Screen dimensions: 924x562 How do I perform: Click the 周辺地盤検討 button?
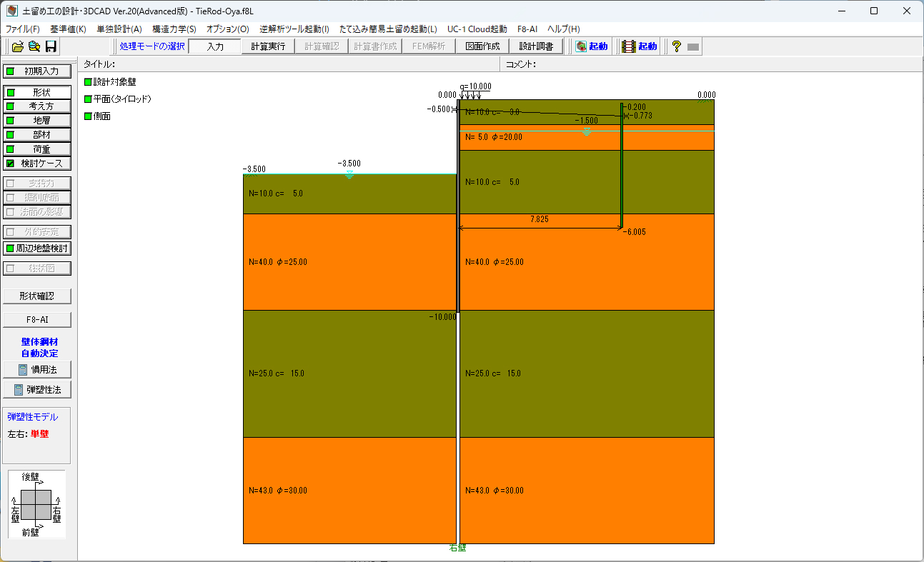(37, 249)
